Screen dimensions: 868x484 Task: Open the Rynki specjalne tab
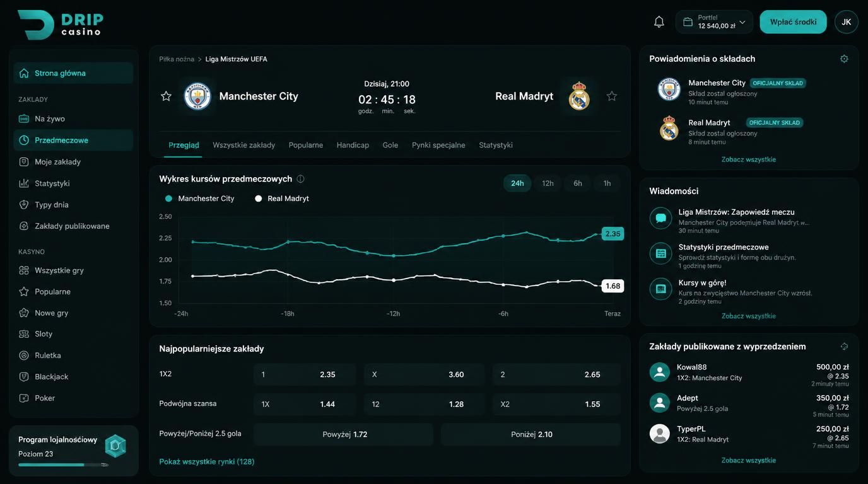[x=438, y=145]
